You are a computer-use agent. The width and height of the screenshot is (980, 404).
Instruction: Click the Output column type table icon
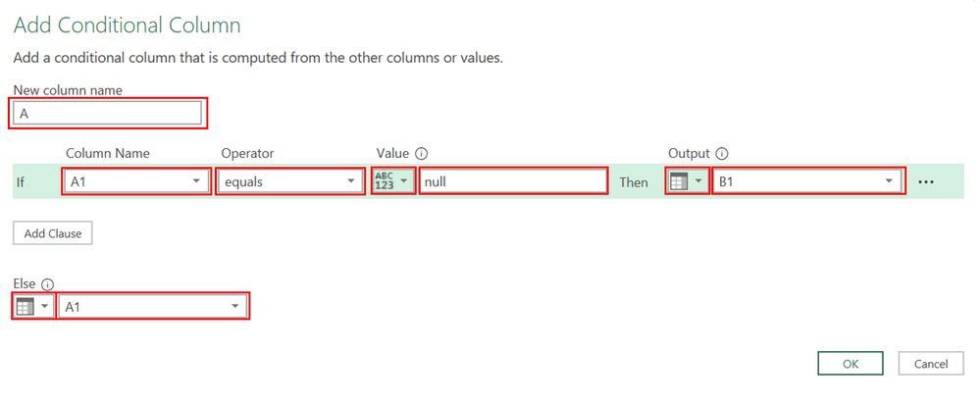point(678,181)
